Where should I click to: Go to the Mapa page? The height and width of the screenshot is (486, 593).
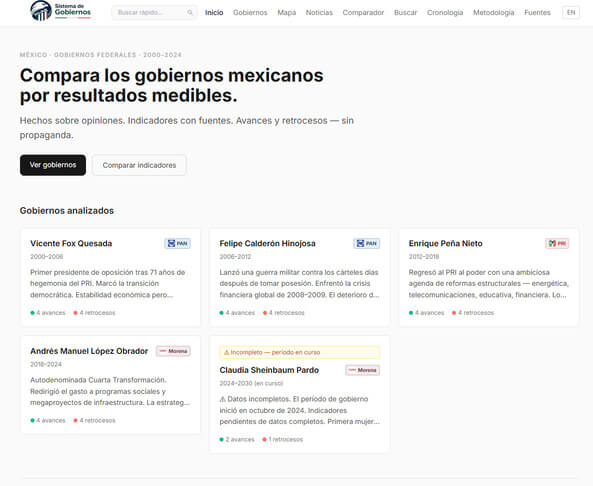pos(287,12)
